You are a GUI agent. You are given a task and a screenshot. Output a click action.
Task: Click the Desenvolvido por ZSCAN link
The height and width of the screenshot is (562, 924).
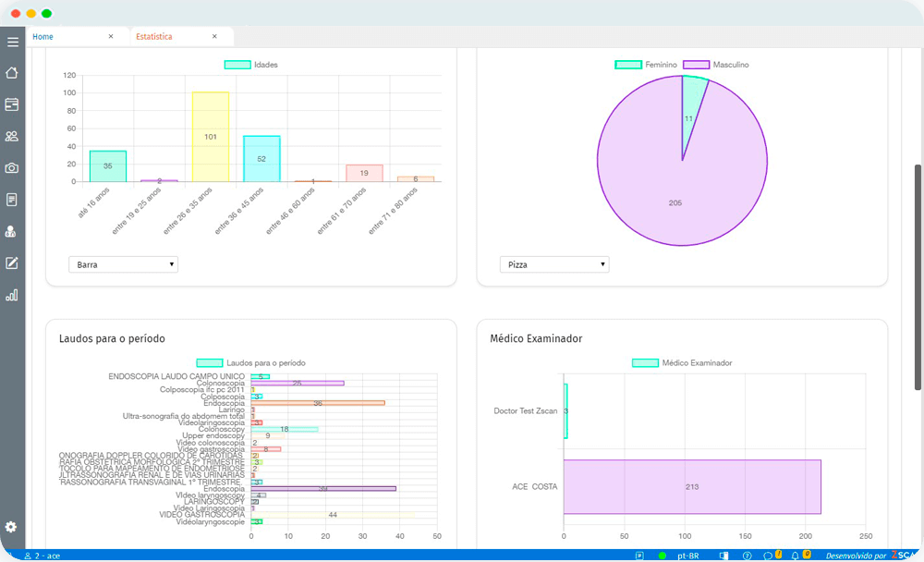pos(871,556)
